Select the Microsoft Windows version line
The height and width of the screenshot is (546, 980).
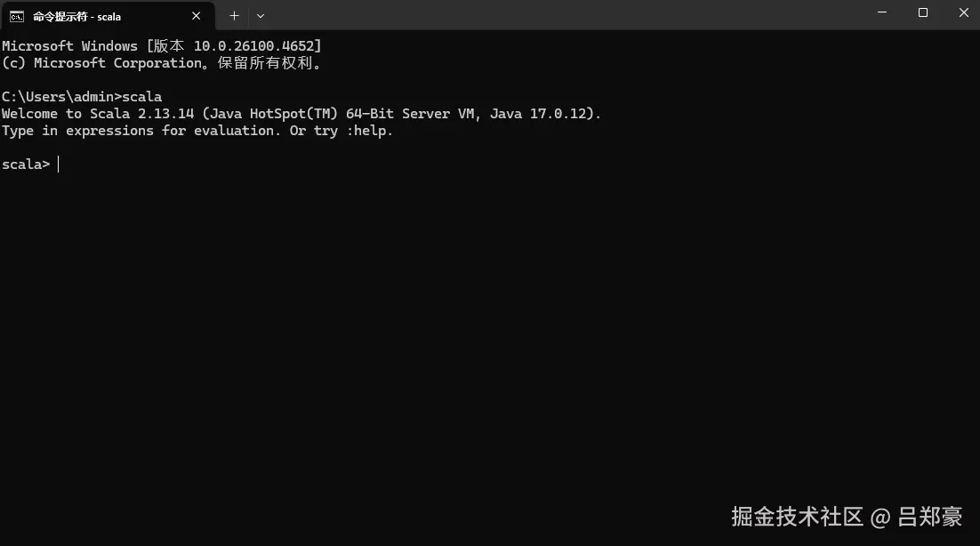tap(160, 45)
